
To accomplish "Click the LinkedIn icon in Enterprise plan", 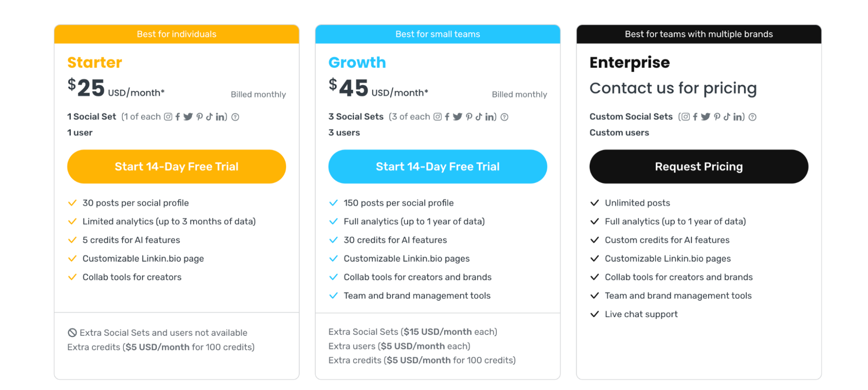I will click(737, 117).
